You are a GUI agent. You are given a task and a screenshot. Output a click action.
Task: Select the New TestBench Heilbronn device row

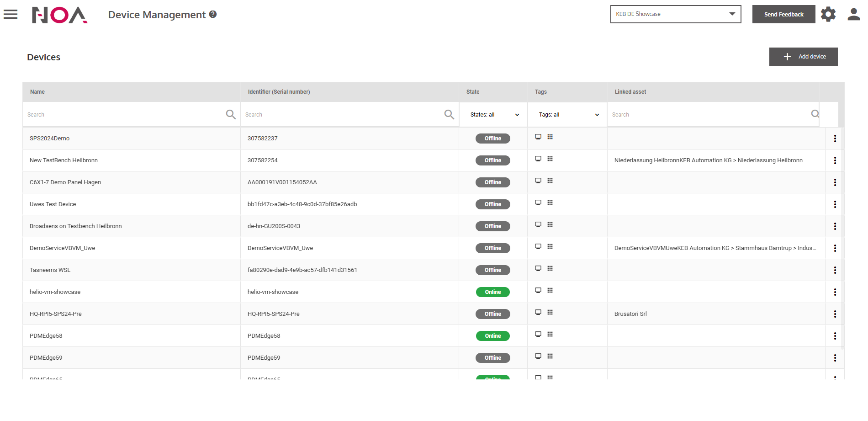pyautogui.click(x=64, y=160)
